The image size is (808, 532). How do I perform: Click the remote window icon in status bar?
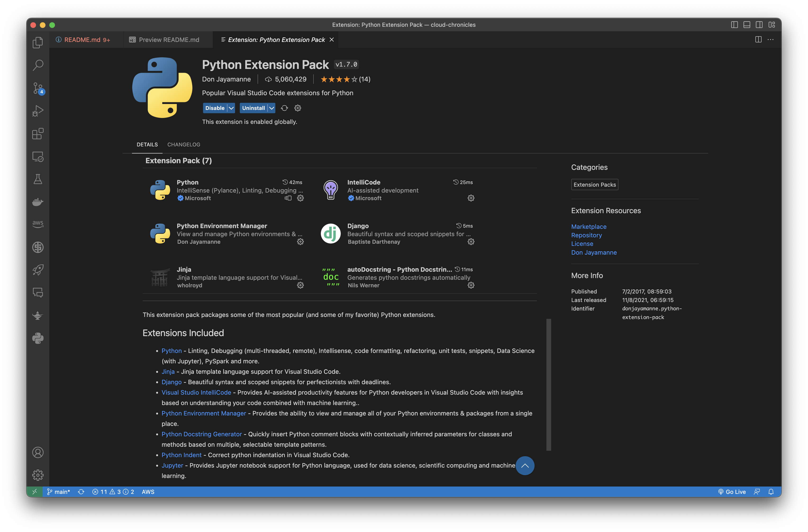coord(35,492)
